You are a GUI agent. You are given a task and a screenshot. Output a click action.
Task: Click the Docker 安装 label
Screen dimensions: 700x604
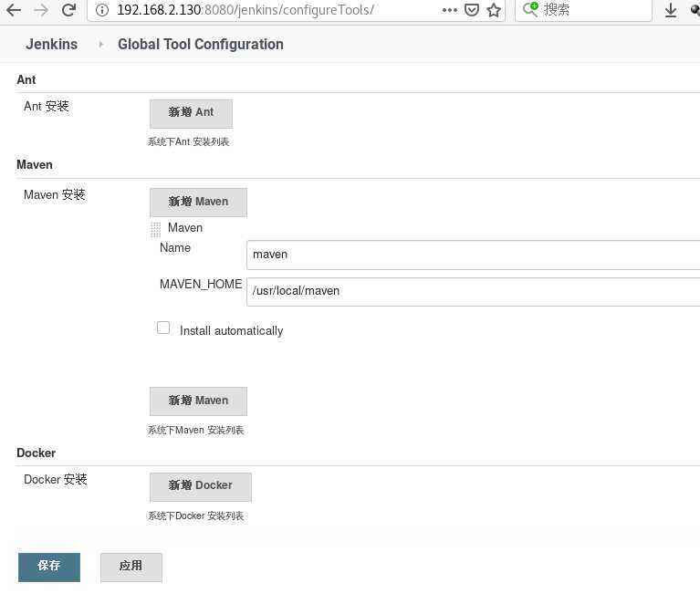click(x=56, y=479)
